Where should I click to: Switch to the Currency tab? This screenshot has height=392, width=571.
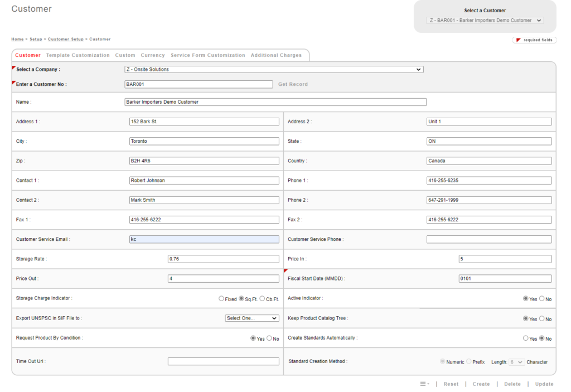click(x=153, y=55)
